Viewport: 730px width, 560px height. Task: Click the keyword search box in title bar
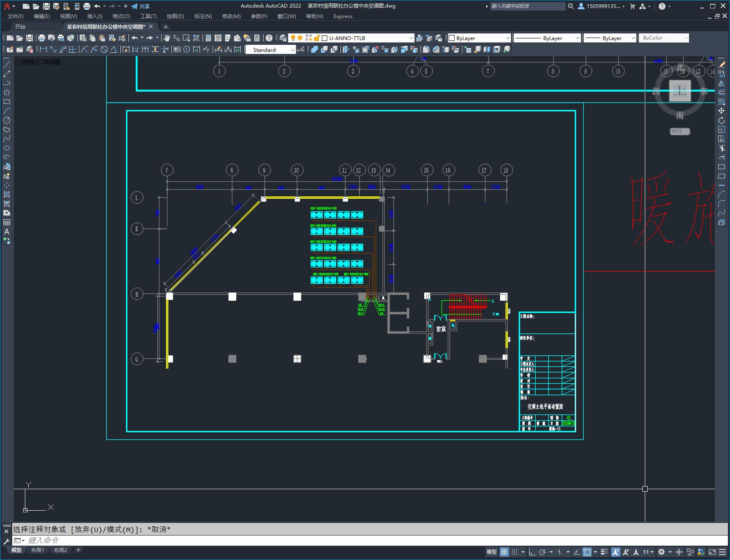pyautogui.click(x=528, y=6)
